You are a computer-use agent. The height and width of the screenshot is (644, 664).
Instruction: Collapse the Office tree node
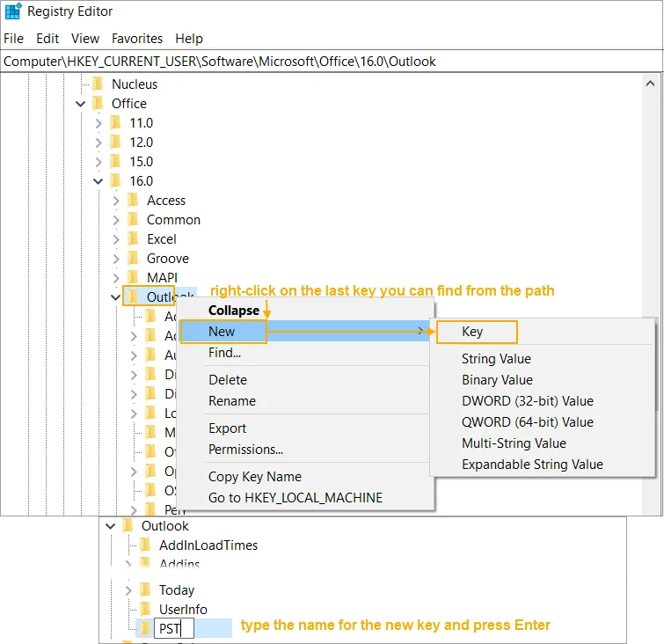[x=80, y=104]
